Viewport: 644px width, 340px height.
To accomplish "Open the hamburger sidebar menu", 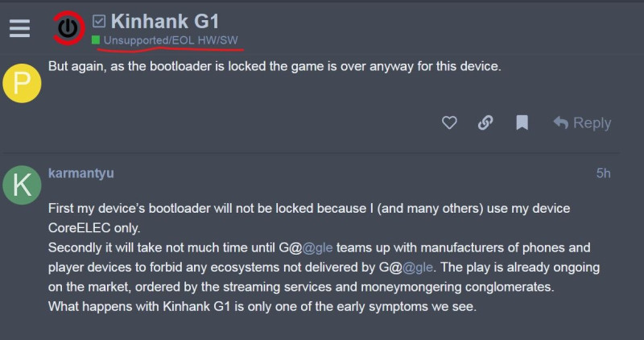I will (x=19, y=28).
